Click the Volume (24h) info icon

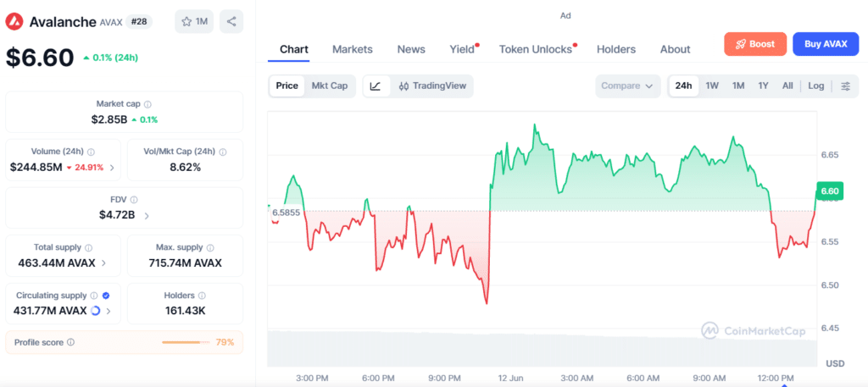[91, 152]
